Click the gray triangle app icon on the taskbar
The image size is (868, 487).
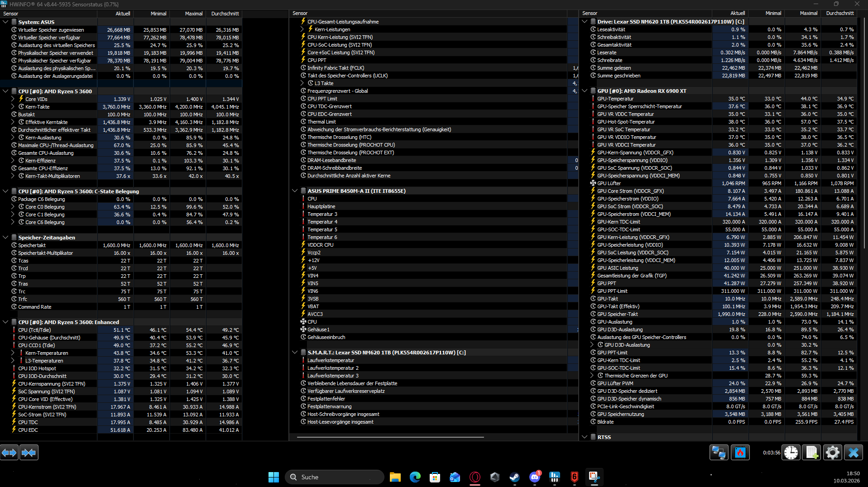494,477
